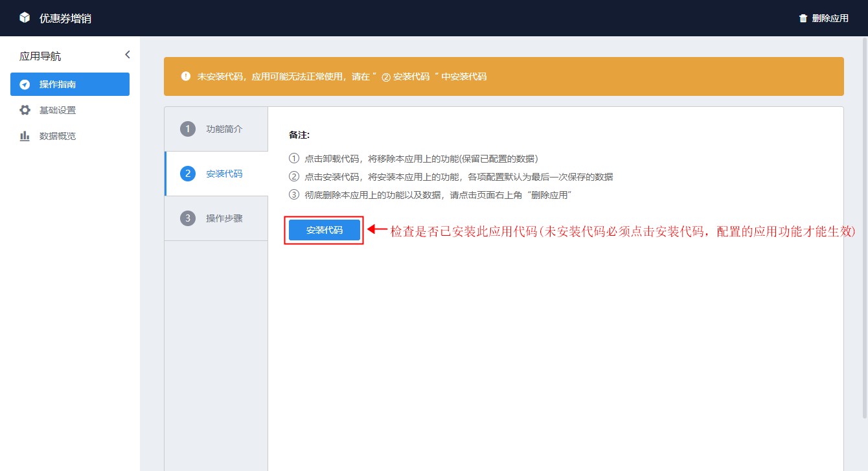Click the trash icon beside 删除应用
868x471 pixels.
pyautogui.click(x=803, y=18)
